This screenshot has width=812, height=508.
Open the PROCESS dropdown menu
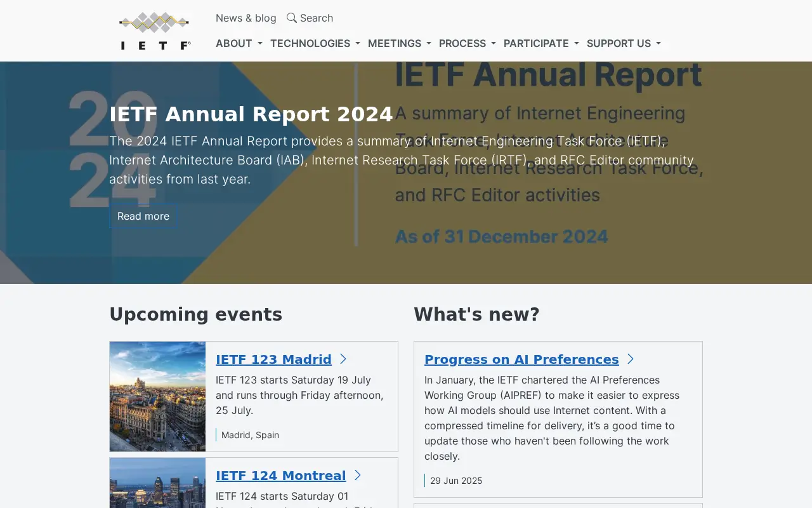coord(468,43)
